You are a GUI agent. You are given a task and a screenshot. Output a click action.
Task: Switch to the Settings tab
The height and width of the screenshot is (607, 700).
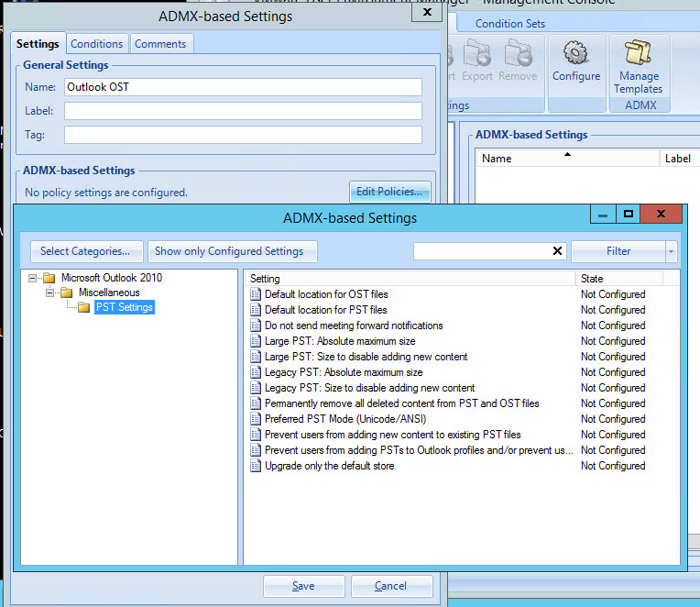(38, 44)
